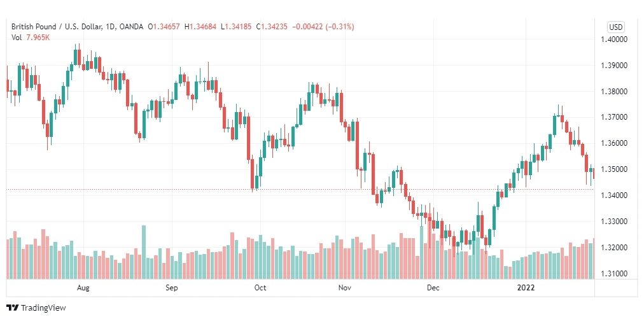Click the TradingView text link
The image size is (644, 319).
(43, 308)
